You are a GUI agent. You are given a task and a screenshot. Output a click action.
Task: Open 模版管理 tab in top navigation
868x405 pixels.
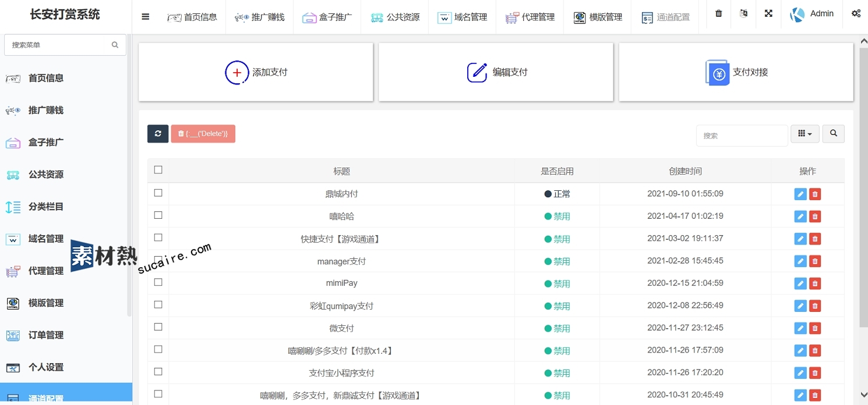pos(597,17)
